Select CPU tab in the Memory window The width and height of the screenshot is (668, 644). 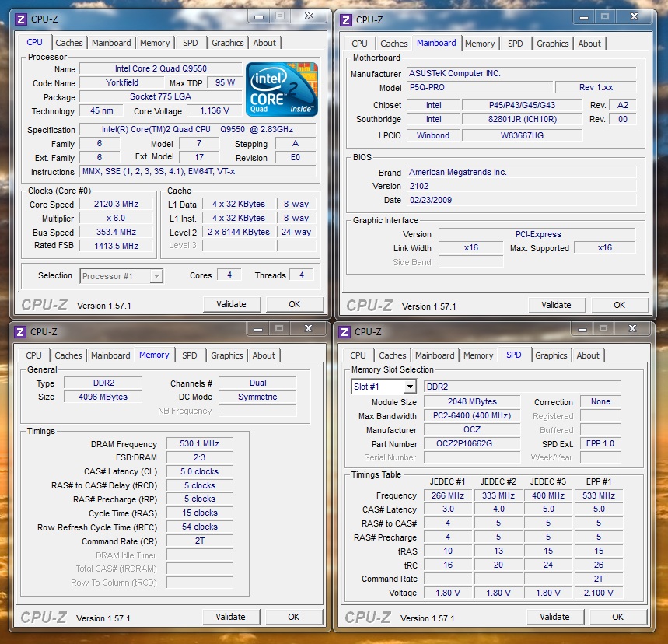point(33,355)
